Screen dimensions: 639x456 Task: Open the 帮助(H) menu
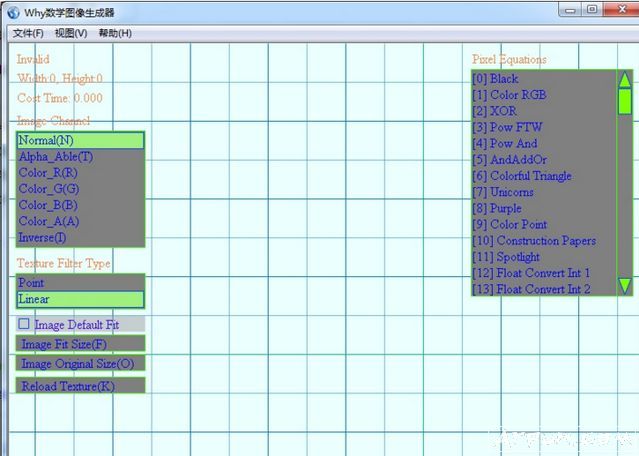click(115, 33)
